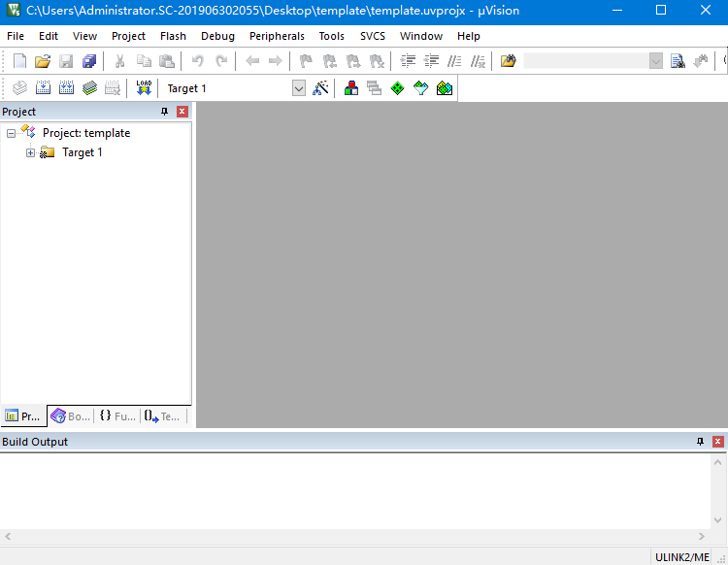Switch to the Templates tab
This screenshot has height=565, width=728.
point(162,415)
